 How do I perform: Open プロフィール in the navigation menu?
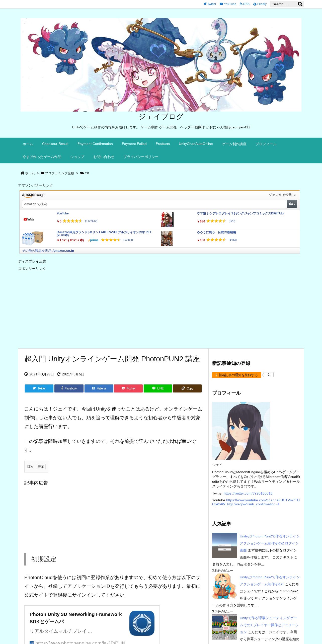(x=266, y=144)
